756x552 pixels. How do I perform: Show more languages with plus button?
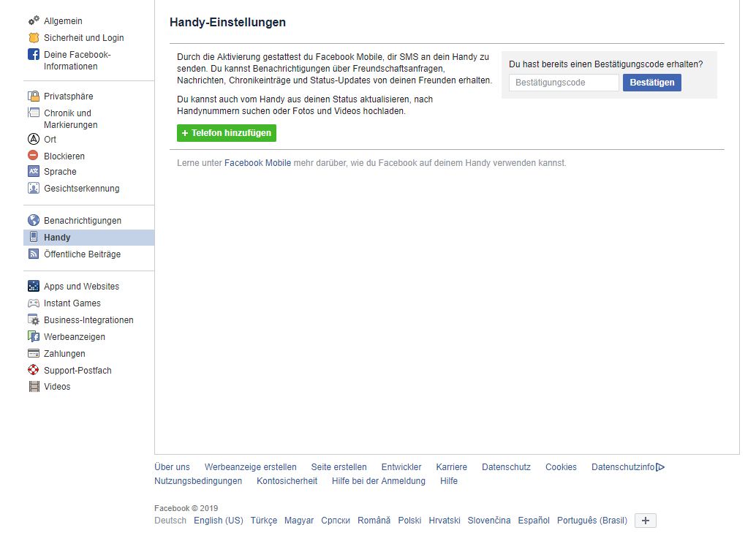coord(646,521)
